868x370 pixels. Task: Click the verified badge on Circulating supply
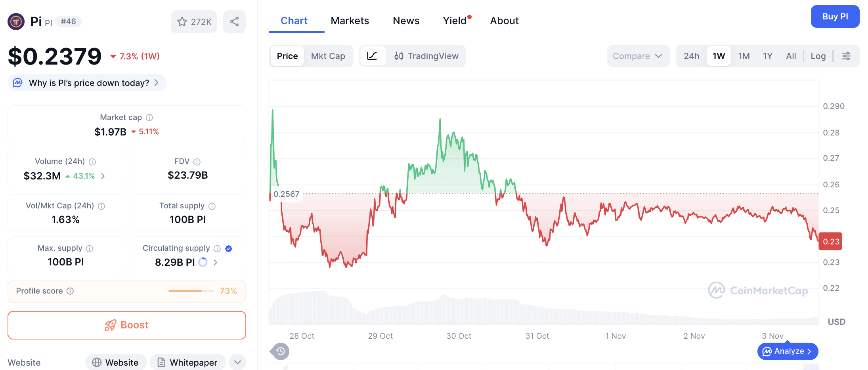coord(229,248)
